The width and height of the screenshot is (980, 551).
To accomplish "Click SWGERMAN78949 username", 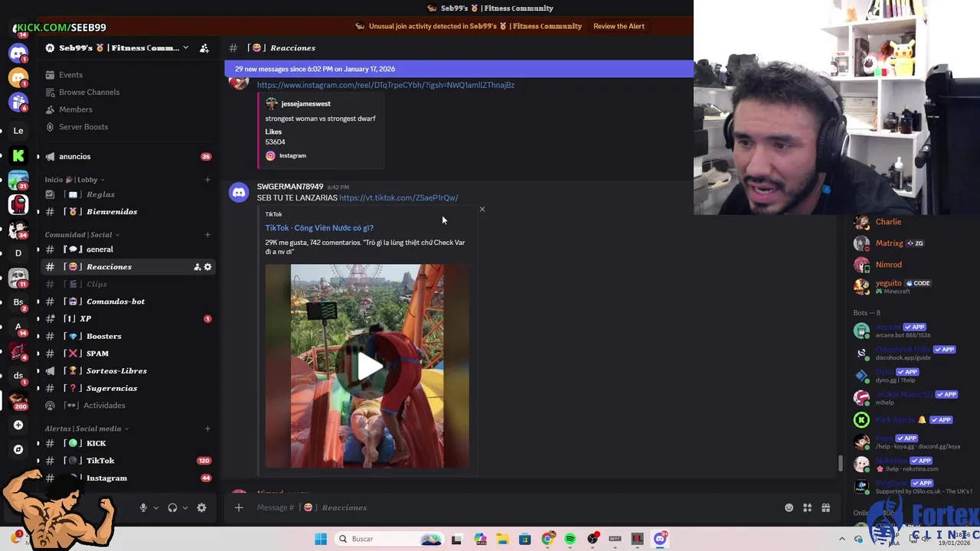I will [289, 187].
